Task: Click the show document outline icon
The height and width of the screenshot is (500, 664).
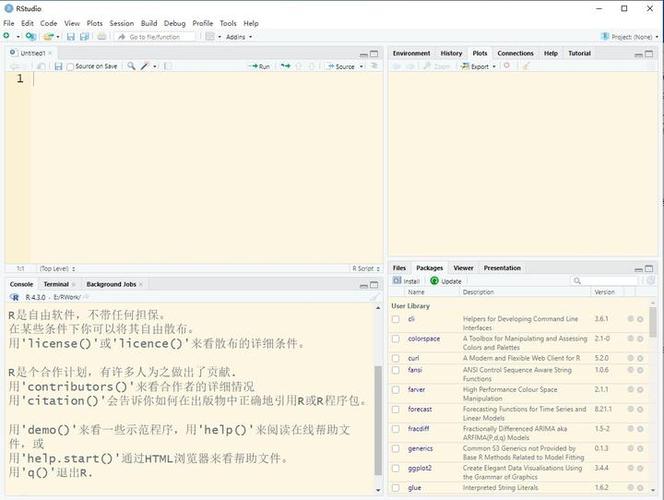Action: tap(374, 66)
